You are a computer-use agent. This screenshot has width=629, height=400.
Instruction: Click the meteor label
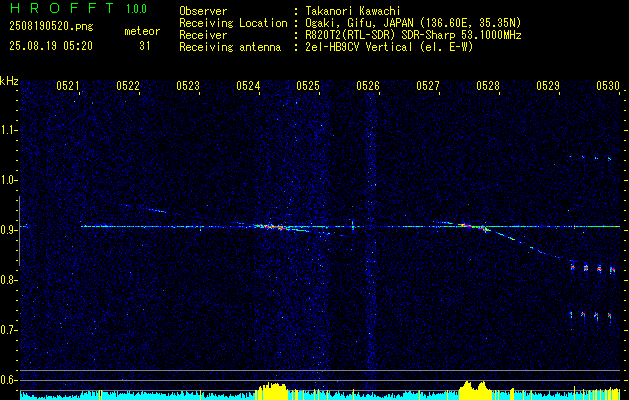(142, 31)
